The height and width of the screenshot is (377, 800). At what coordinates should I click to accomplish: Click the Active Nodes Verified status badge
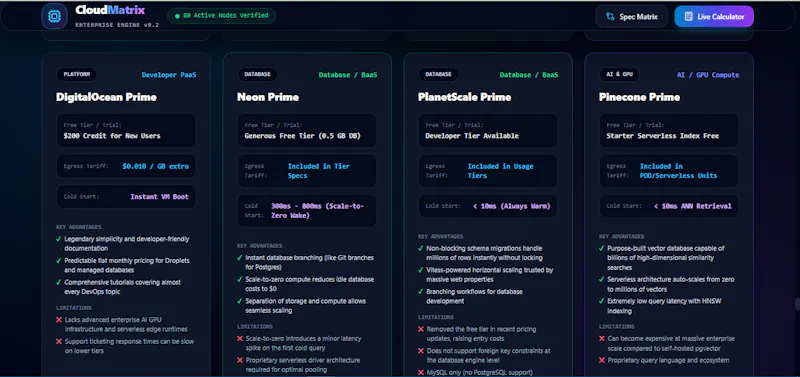[x=221, y=16]
